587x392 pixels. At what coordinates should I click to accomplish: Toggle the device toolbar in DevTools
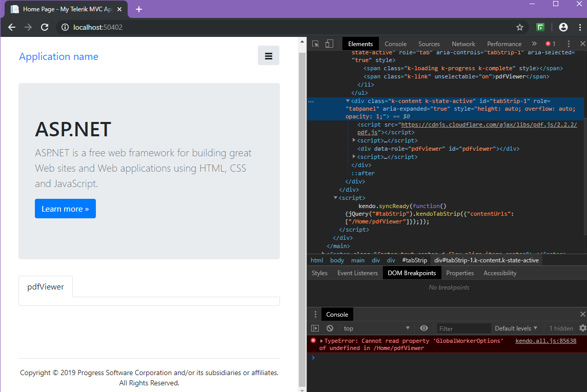click(329, 44)
